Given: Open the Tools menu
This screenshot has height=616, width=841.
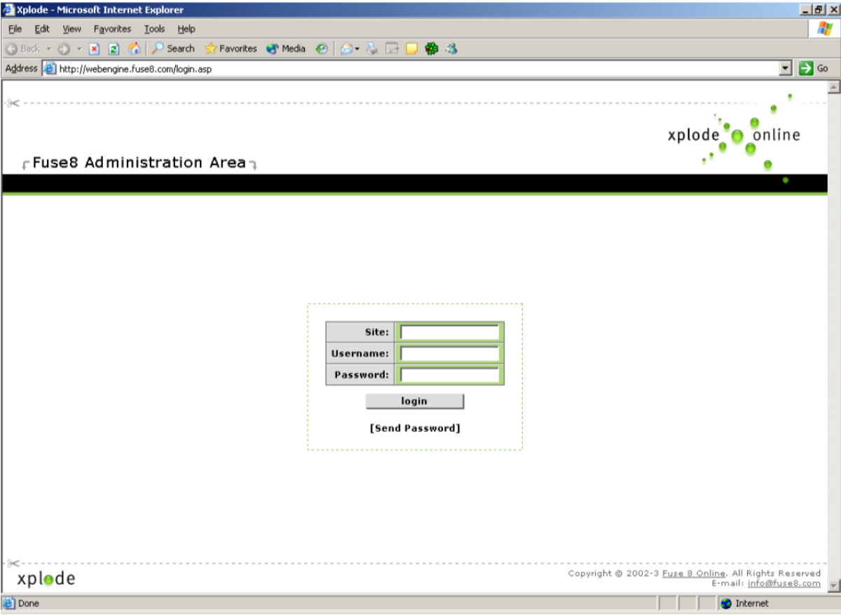Looking at the screenshot, I should click(154, 29).
